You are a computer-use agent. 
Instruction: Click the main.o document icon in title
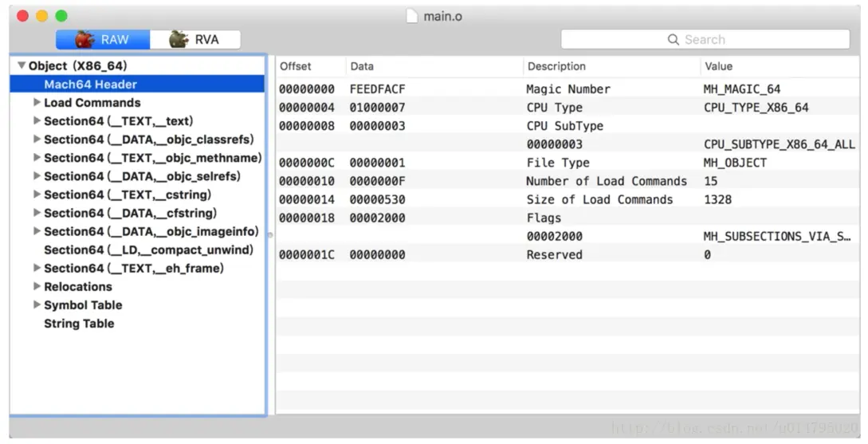[412, 16]
